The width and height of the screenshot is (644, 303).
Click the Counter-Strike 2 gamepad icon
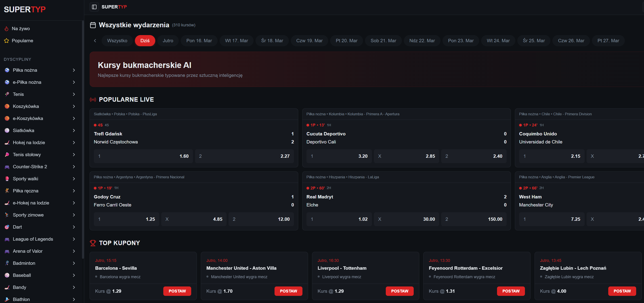click(x=7, y=167)
